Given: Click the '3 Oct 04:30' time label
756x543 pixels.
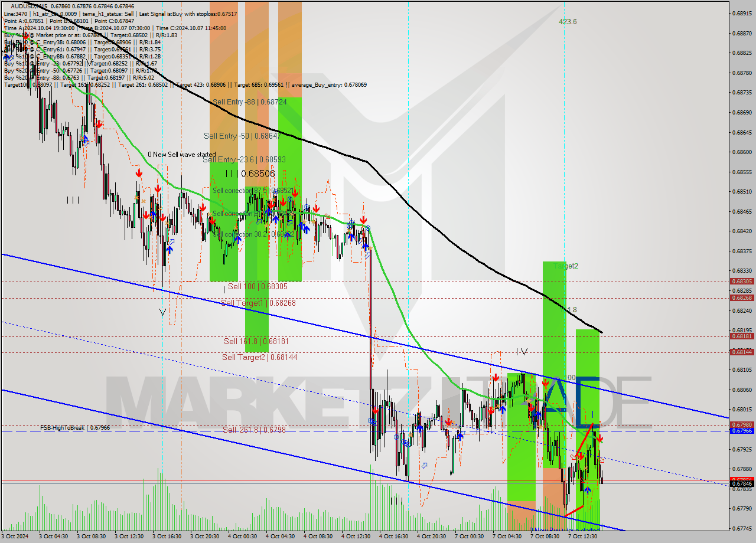Looking at the screenshot, I should click(53, 537).
